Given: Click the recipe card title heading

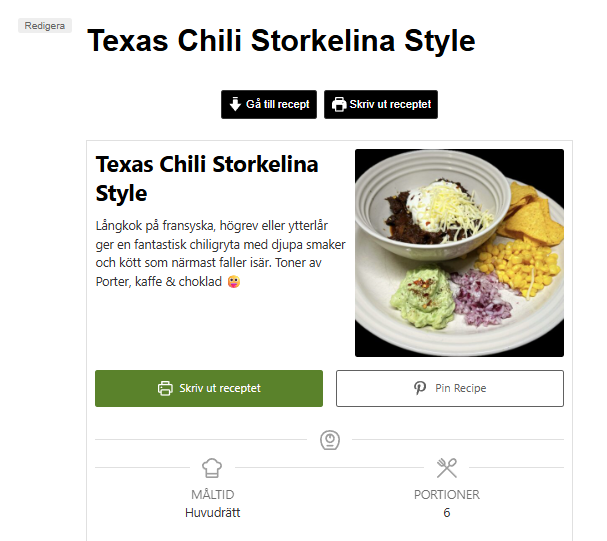Looking at the screenshot, I should (x=207, y=178).
